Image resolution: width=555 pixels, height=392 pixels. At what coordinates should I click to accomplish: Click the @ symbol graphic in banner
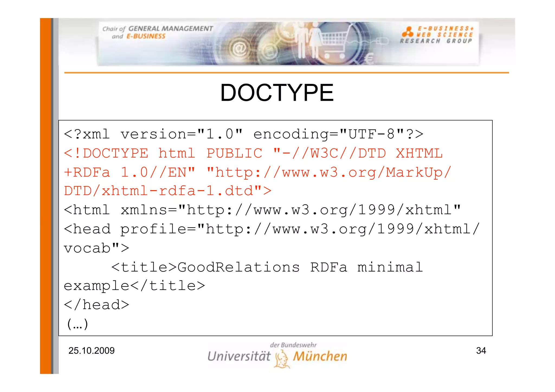point(240,49)
